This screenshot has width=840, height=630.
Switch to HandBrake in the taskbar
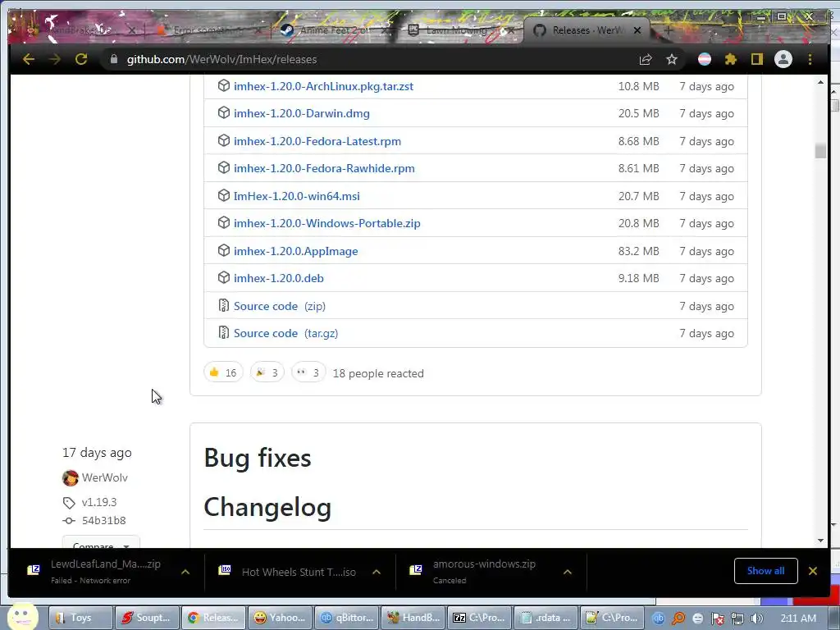[413, 618]
